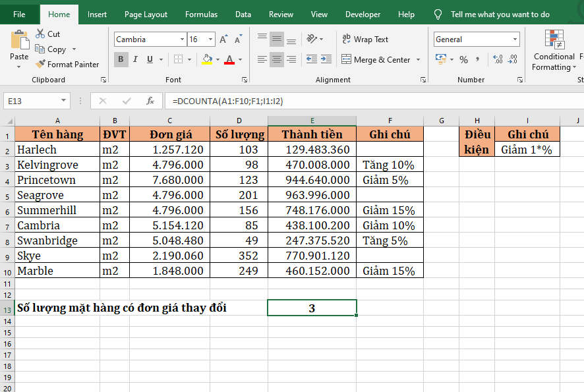Click the Increase Indent icon
584x392 pixels.
[326, 60]
